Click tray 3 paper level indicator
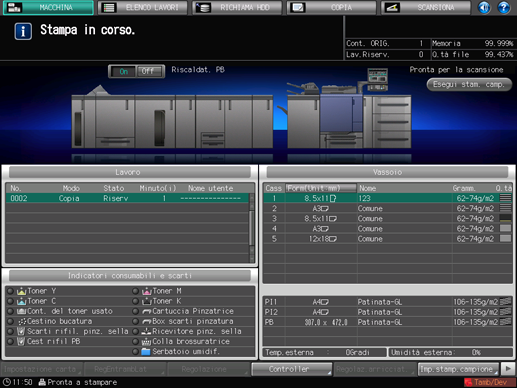Image resolution: width=517 pixels, height=388 pixels. [x=505, y=219]
